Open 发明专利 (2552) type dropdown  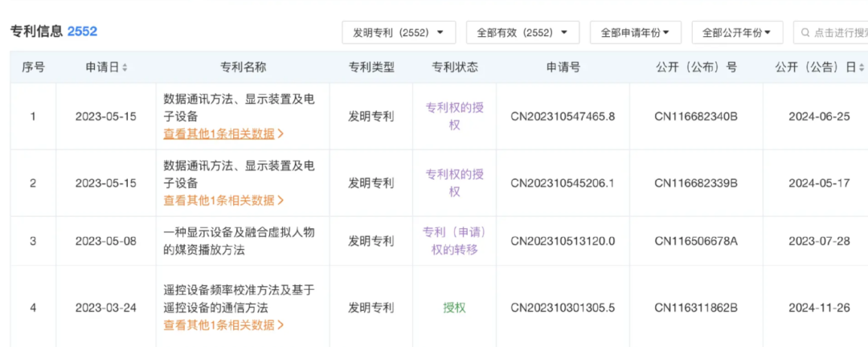click(x=399, y=33)
